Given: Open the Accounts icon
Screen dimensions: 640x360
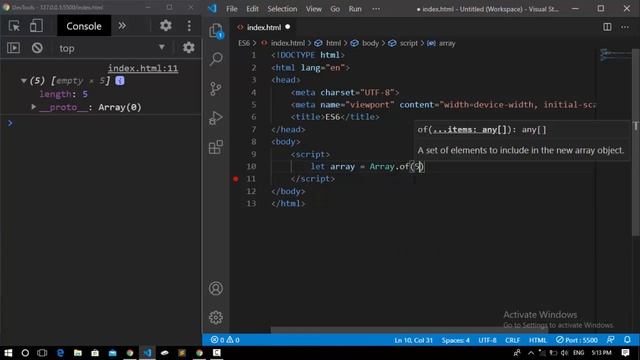Looking at the screenshot, I should [x=216, y=289].
